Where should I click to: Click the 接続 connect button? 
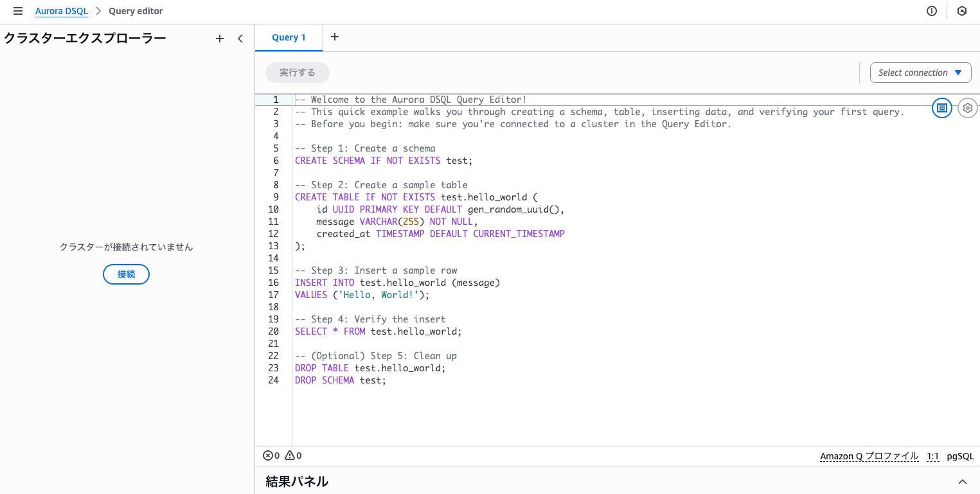tap(126, 274)
